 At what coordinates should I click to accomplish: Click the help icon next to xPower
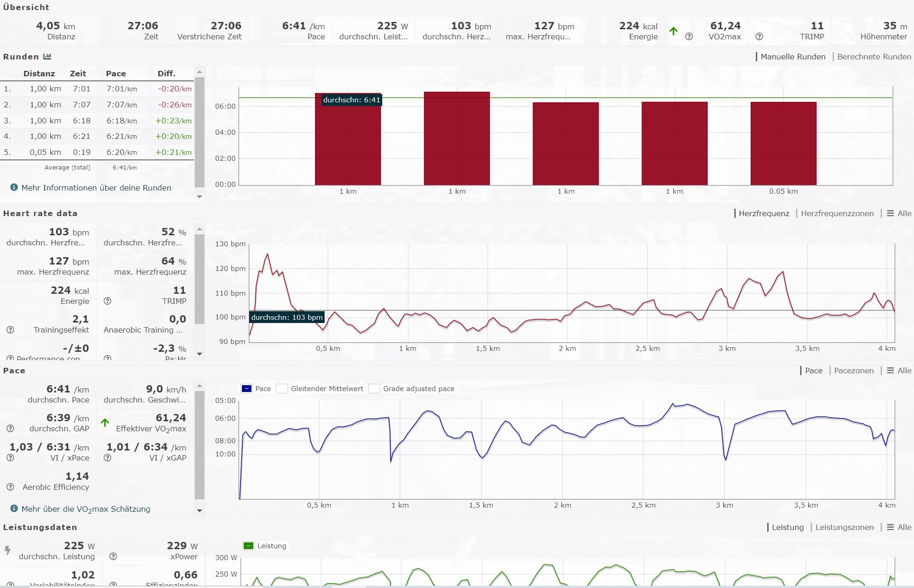click(x=113, y=556)
